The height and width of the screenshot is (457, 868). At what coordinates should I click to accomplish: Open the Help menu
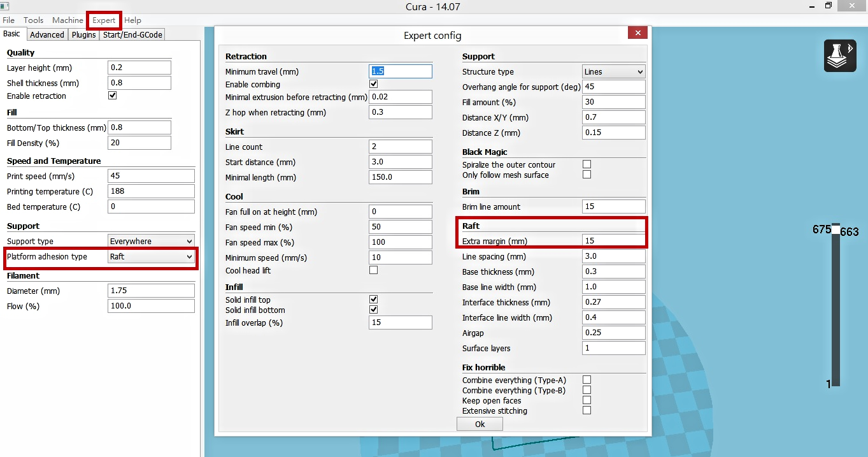132,20
